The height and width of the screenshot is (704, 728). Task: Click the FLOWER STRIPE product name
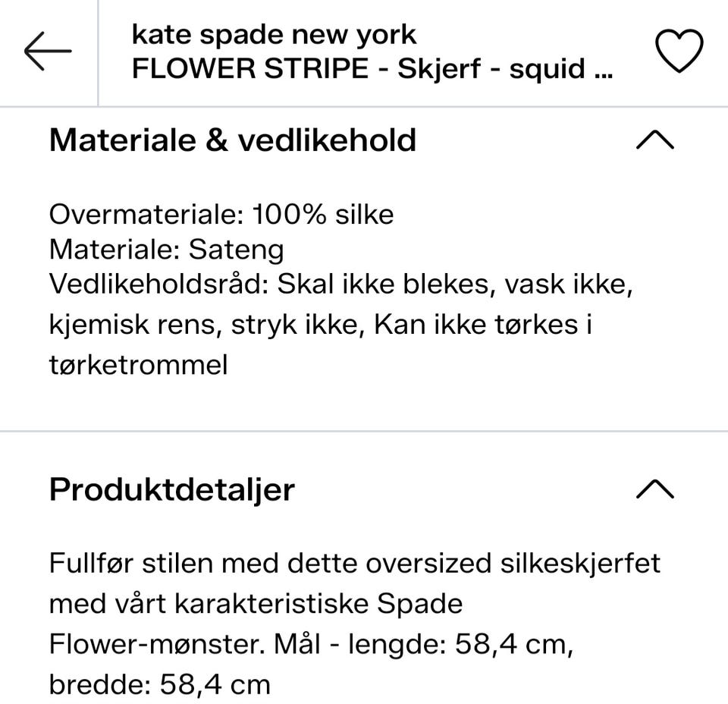[x=372, y=68]
